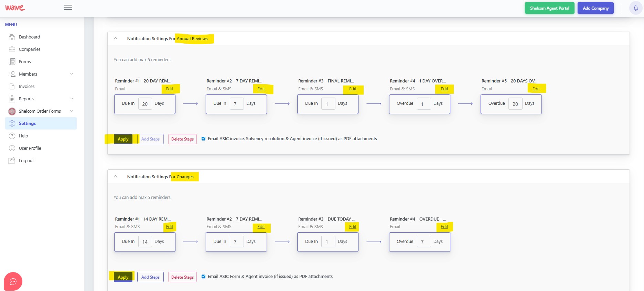
Task: Collapse the Annual Reviews notification section
Action: point(116,38)
